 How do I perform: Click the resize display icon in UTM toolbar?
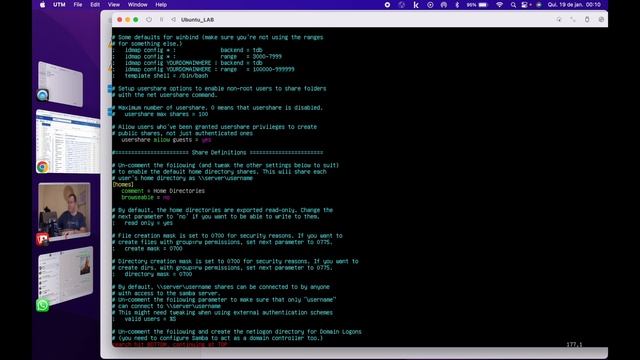[573, 20]
